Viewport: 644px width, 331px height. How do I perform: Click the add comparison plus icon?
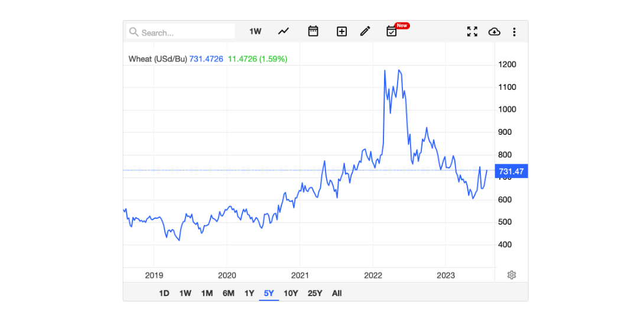click(341, 31)
